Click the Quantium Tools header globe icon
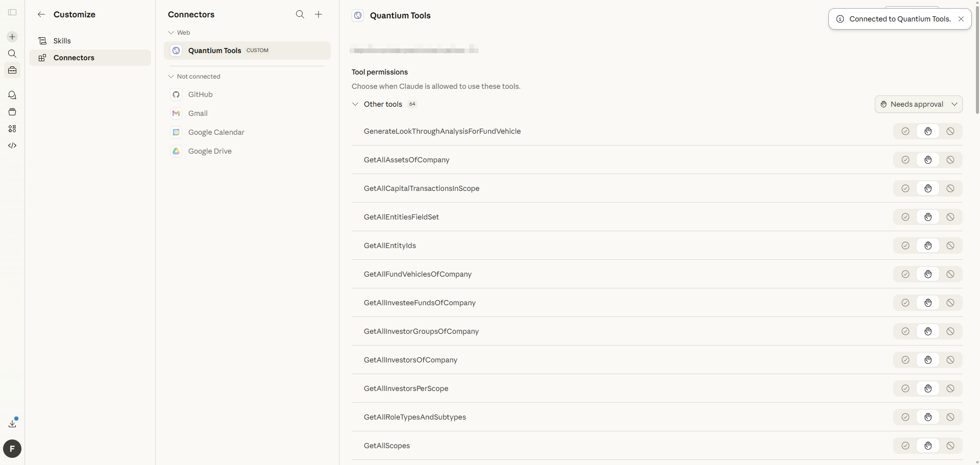Screen dimensions: 980x465 point(358,15)
